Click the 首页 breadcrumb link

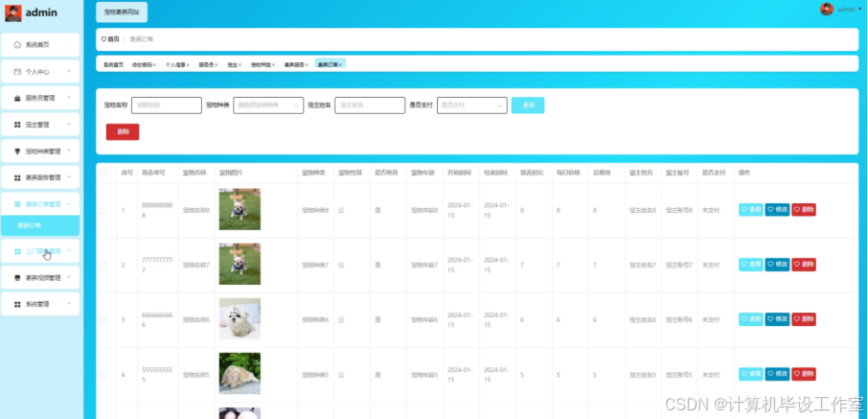(x=113, y=39)
